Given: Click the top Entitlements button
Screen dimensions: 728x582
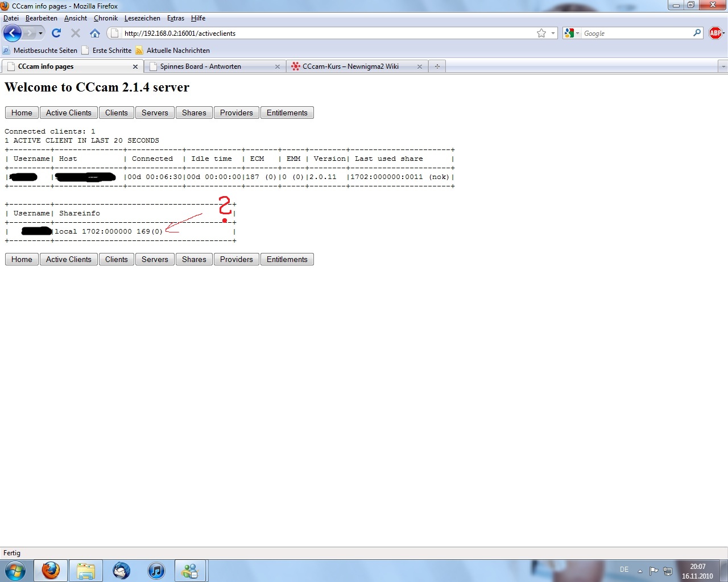Looking at the screenshot, I should click(x=287, y=113).
